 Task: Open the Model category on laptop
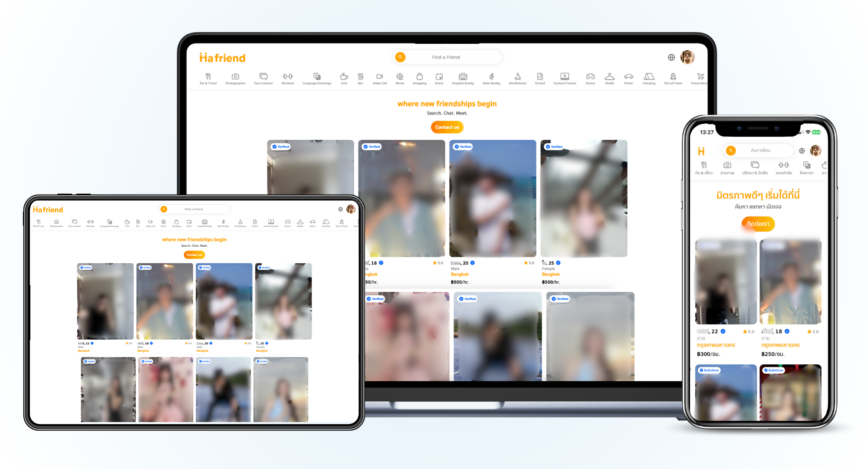point(610,79)
